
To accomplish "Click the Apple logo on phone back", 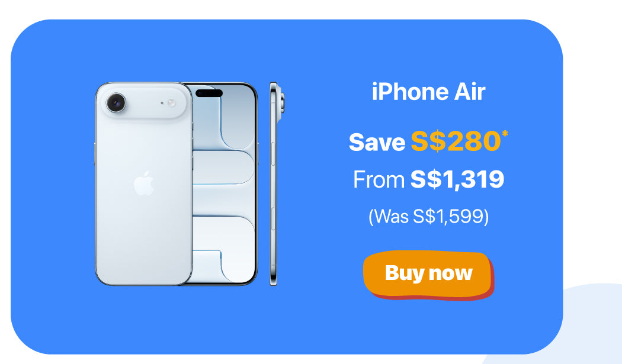I will coord(143,183).
